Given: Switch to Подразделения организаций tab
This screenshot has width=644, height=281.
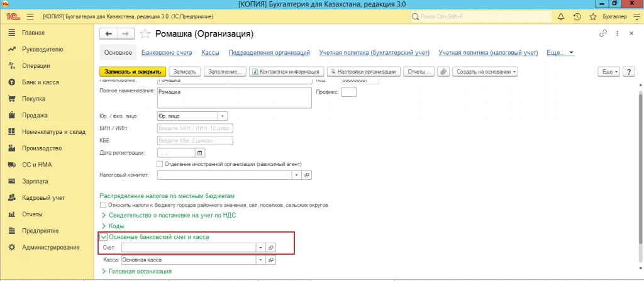Looking at the screenshot, I should tap(269, 53).
